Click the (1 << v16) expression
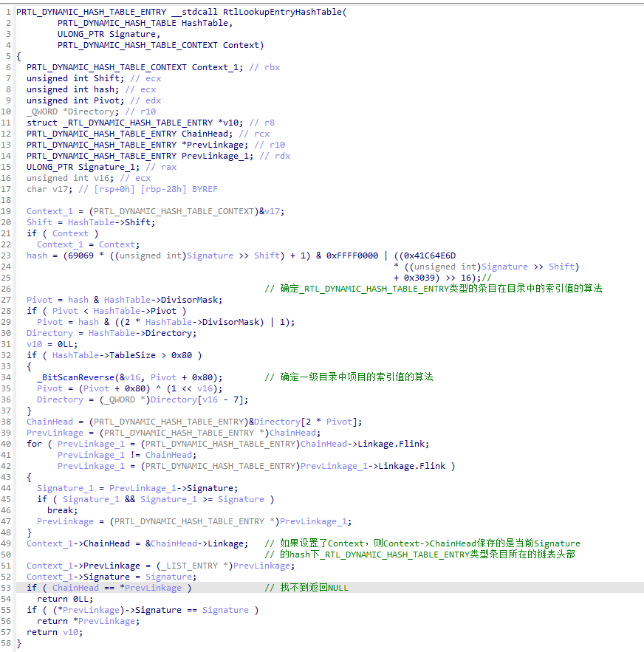The height and width of the screenshot is (652, 644). click(192, 388)
